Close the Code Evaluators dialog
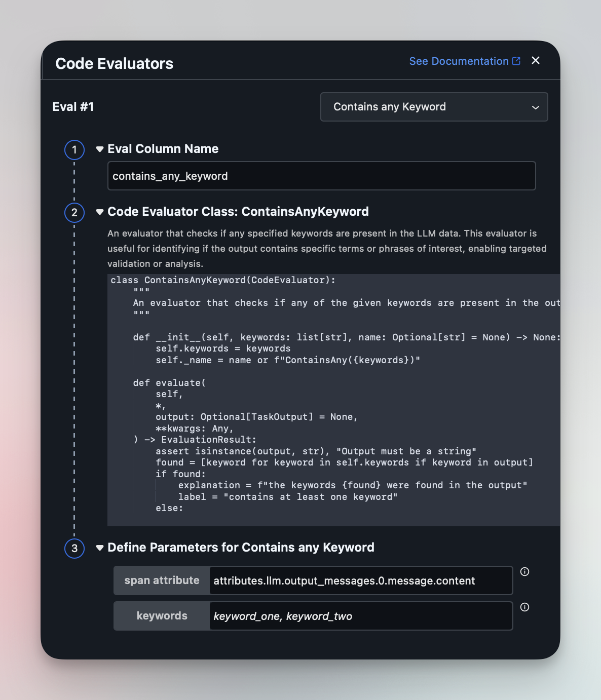 (x=536, y=61)
